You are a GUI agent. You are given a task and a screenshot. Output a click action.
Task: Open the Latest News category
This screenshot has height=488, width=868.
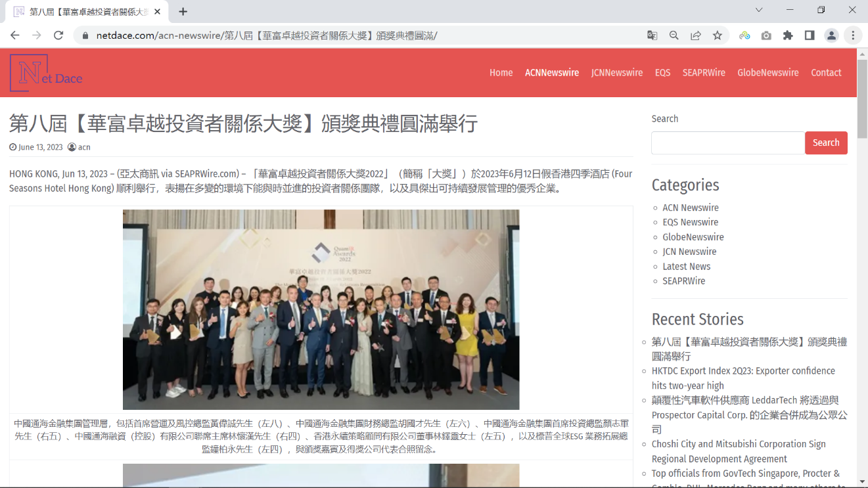point(687,266)
